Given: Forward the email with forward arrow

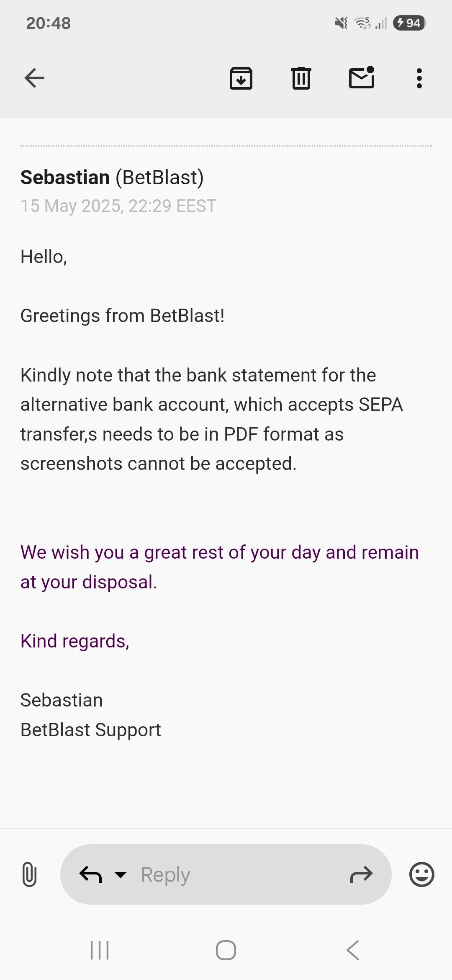Looking at the screenshot, I should pos(361,874).
